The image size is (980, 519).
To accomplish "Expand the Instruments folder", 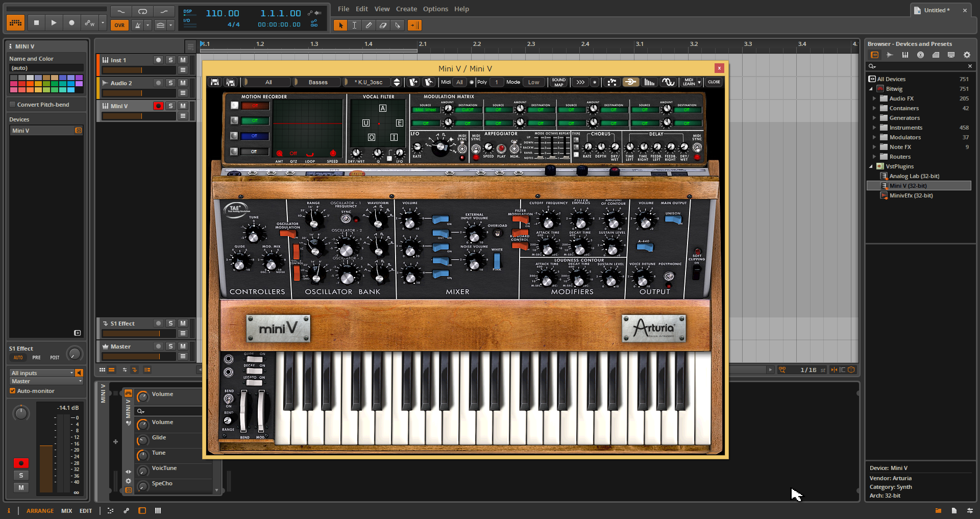I will click(x=874, y=128).
